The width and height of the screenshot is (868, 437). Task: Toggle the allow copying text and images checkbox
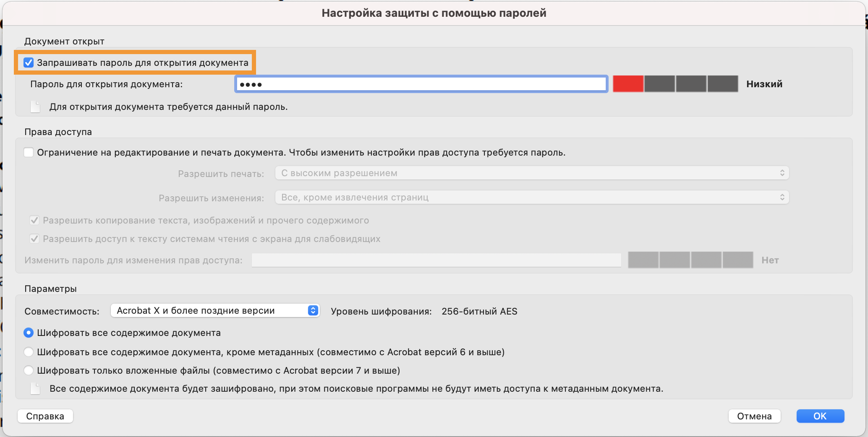(x=34, y=221)
